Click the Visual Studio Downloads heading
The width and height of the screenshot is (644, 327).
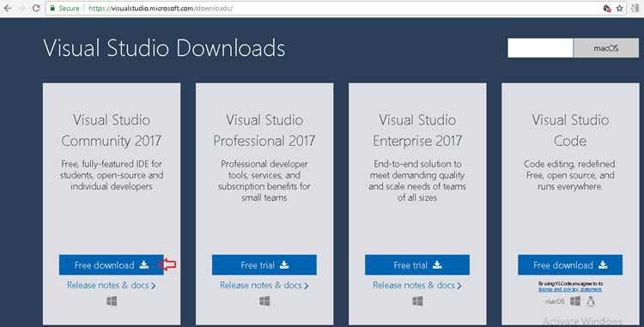pyautogui.click(x=164, y=48)
